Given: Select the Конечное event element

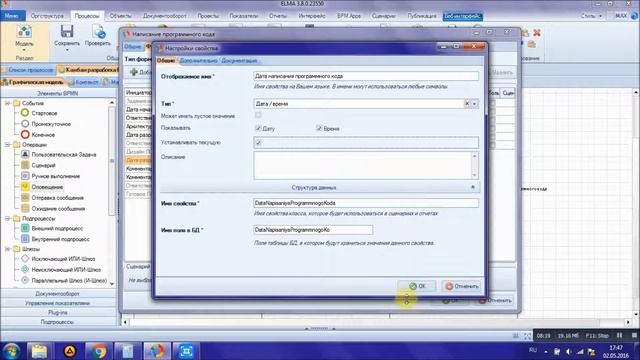Looking at the screenshot, I should tap(43, 134).
